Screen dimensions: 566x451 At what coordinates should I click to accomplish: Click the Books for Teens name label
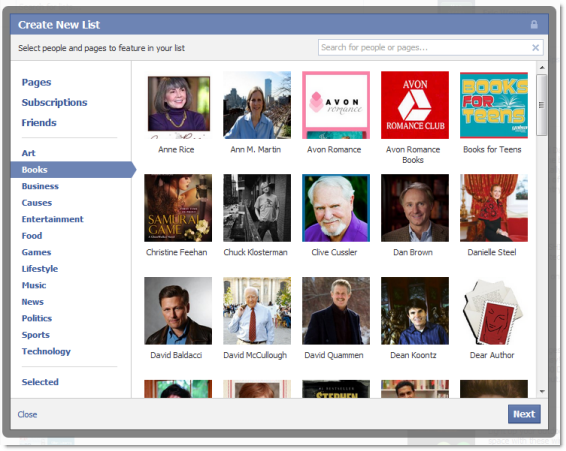[492, 149]
